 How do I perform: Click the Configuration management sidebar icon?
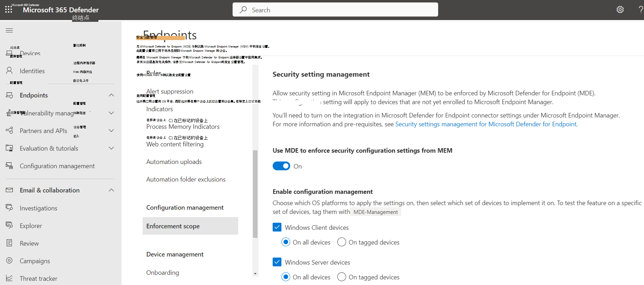tap(9, 166)
